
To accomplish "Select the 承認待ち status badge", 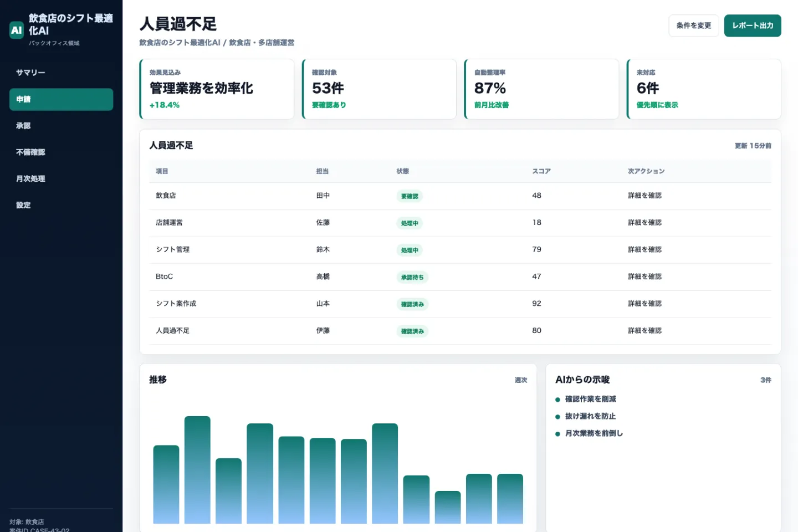I will point(412,277).
